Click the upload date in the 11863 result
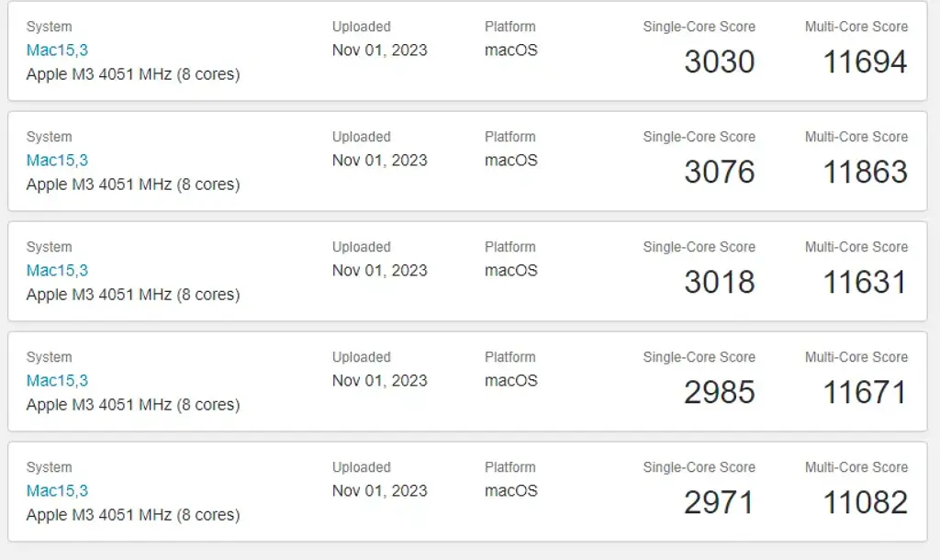 [x=379, y=161]
